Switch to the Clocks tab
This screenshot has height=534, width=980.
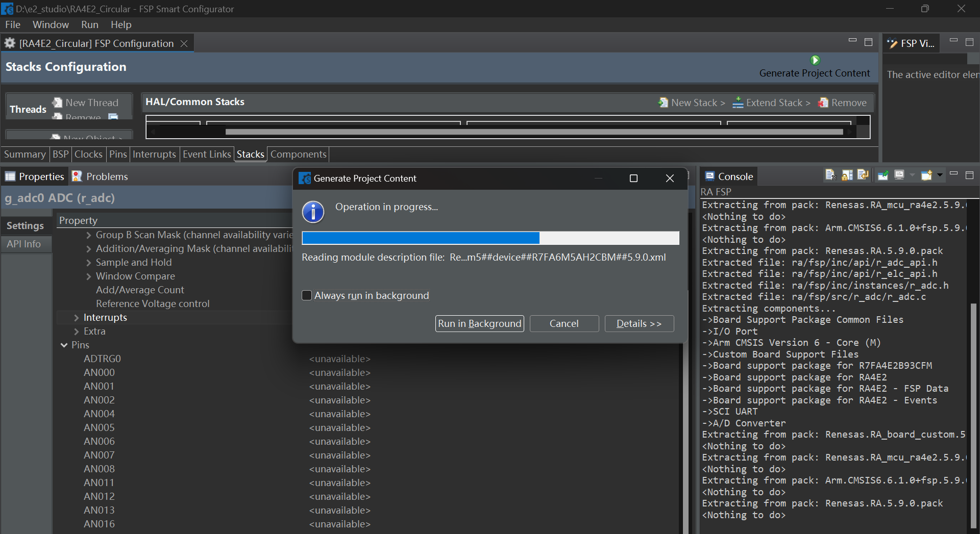(88, 154)
